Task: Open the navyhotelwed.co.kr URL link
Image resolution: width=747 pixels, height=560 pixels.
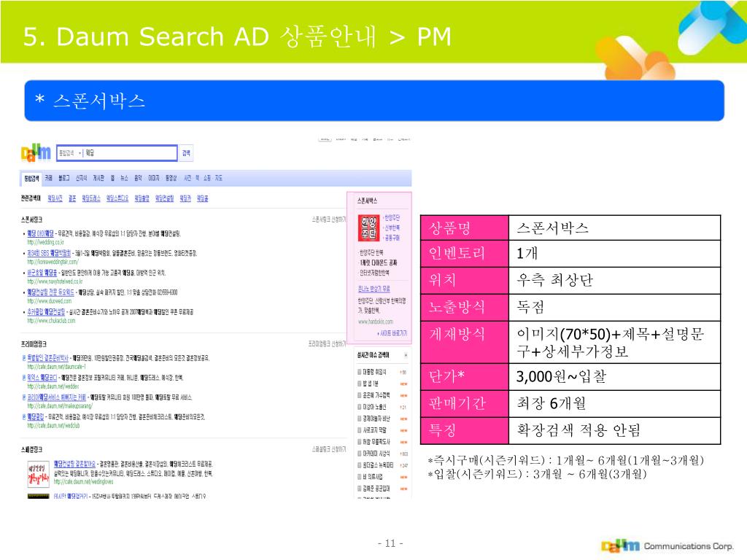Action: click(55, 281)
